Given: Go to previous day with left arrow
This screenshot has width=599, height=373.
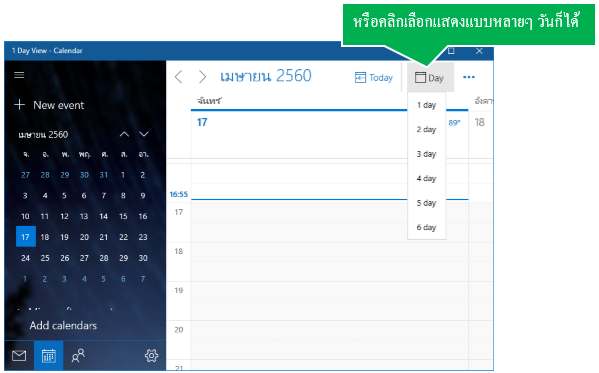Looking at the screenshot, I should point(178,77).
